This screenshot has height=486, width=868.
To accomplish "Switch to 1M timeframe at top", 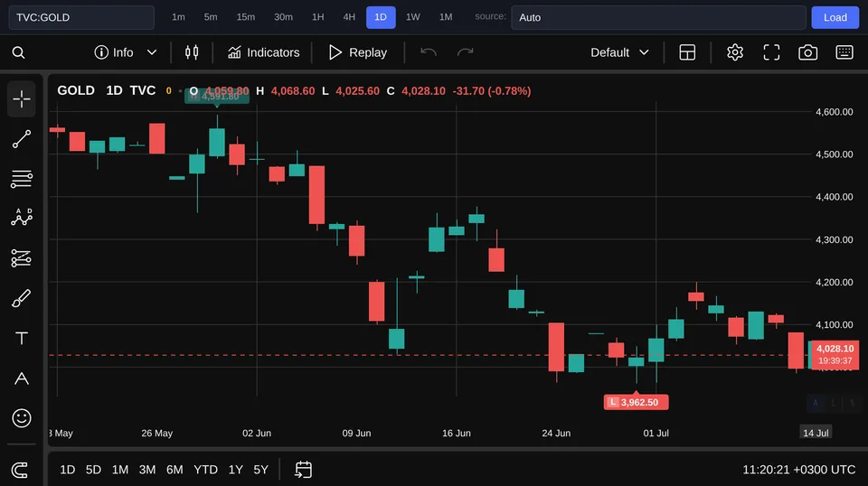I will pyautogui.click(x=446, y=17).
